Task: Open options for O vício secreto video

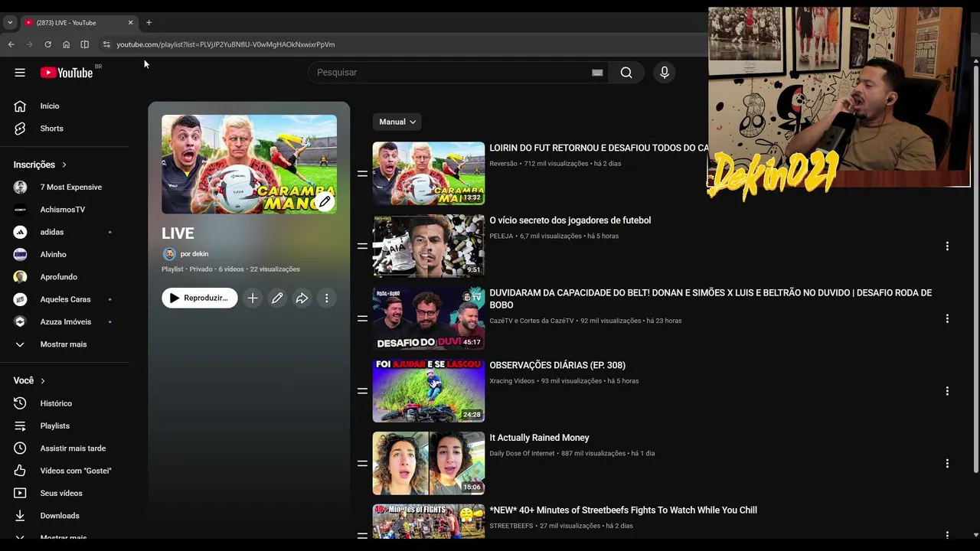Action: [x=947, y=246]
